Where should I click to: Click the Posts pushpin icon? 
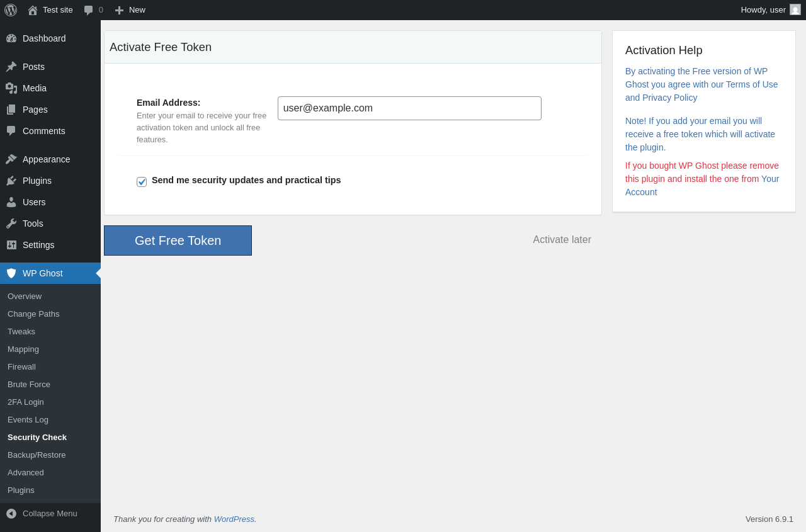pyautogui.click(x=11, y=67)
